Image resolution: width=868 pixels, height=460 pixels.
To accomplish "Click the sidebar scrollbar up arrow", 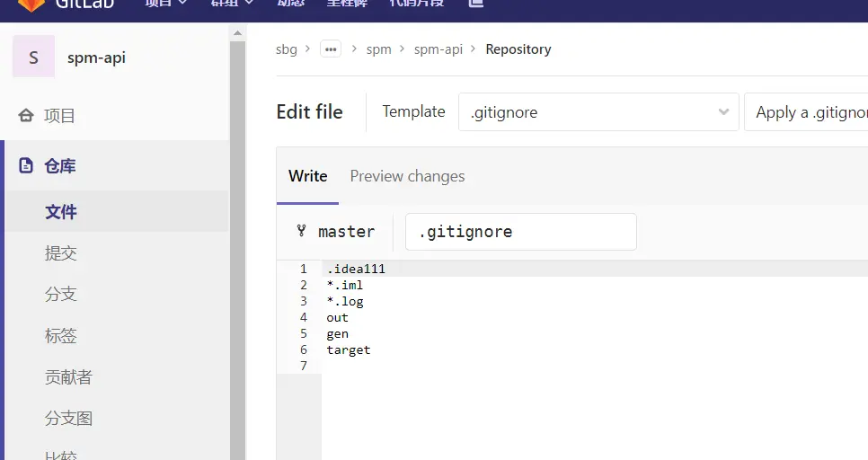I will point(237,34).
